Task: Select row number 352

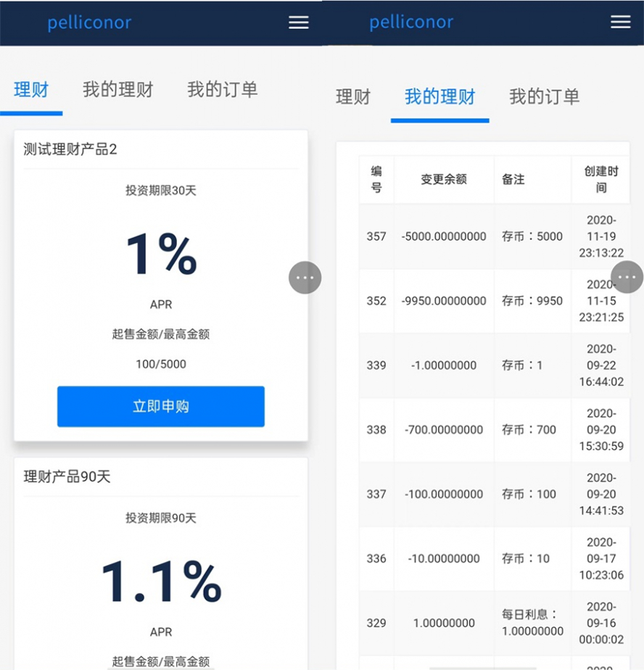Action: point(376,301)
